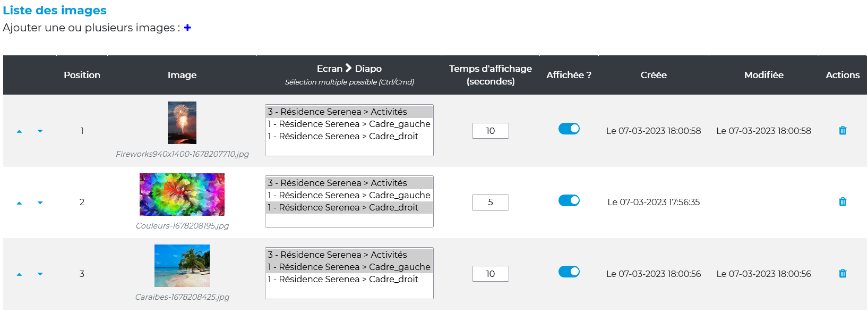Select Cadre_gauche in the Couleurs row list
The image size is (868, 312).
349,195
